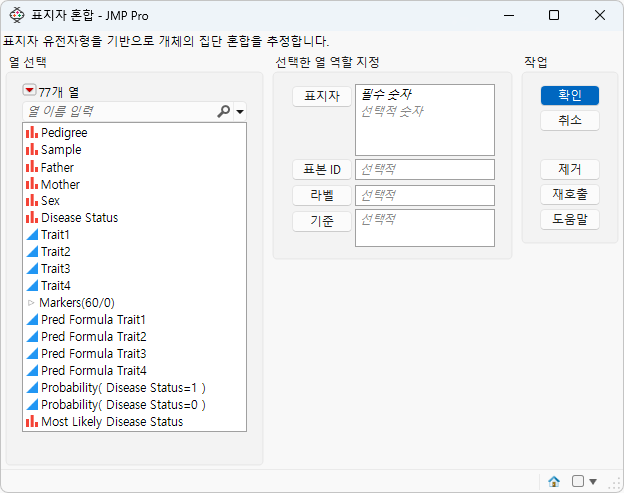
Task: Click the 확인 button
Action: pyautogui.click(x=569, y=95)
